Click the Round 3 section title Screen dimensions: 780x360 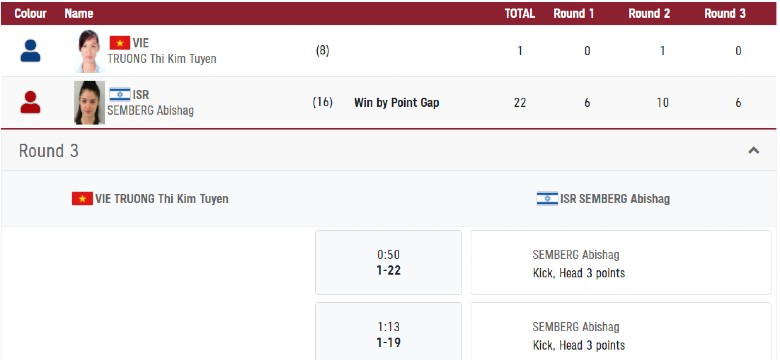49,151
